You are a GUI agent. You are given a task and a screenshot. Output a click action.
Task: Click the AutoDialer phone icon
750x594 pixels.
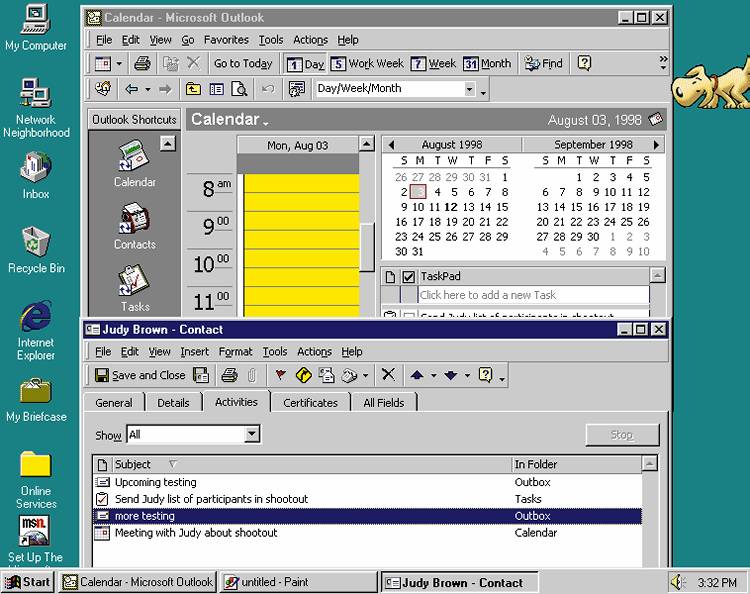coord(349,375)
